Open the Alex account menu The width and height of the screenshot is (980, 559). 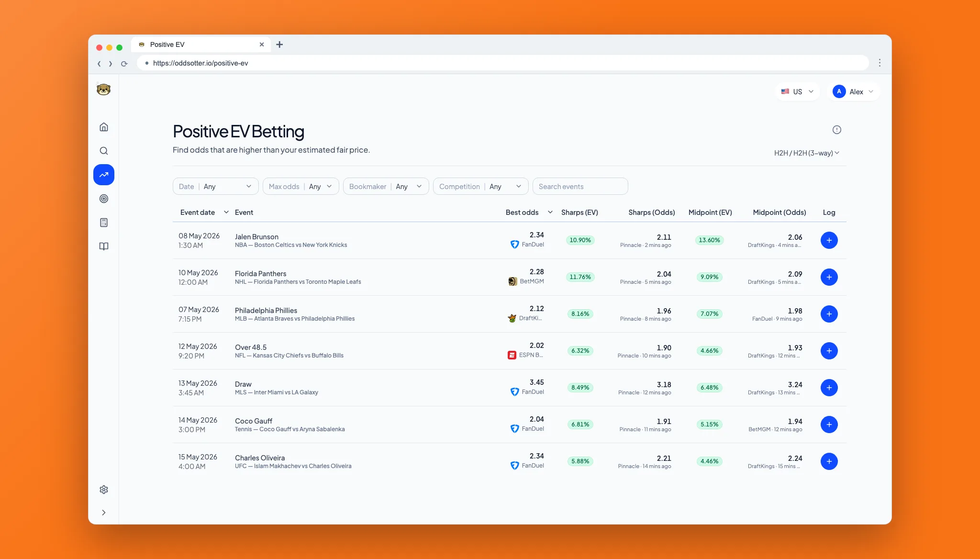(853, 91)
